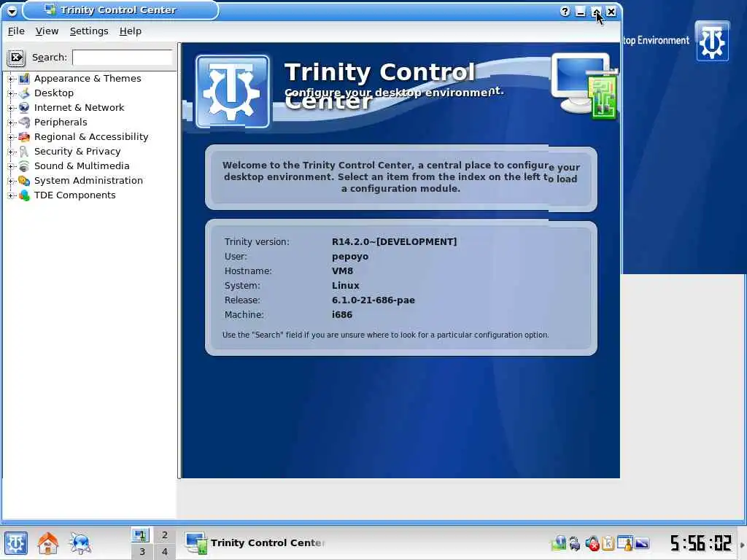Click the network info tray icon
The width and height of the screenshot is (747, 560).
pos(558,542)
